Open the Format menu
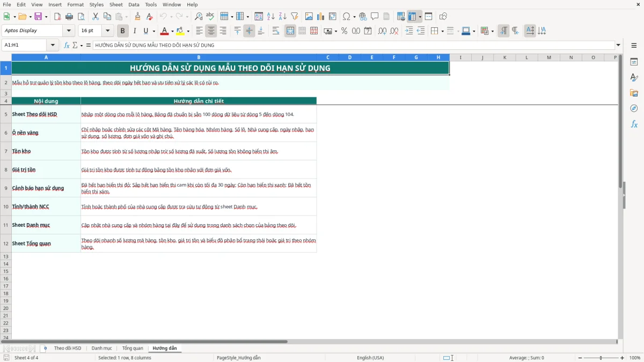The image size is (644, 362). (x=76, y=5)
